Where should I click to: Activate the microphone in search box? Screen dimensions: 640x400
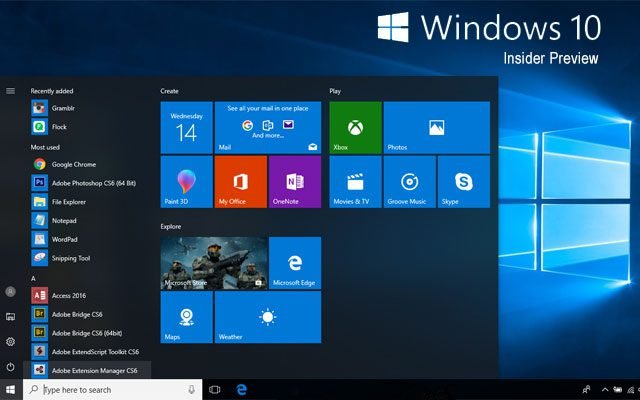click(x=191, y=390)
